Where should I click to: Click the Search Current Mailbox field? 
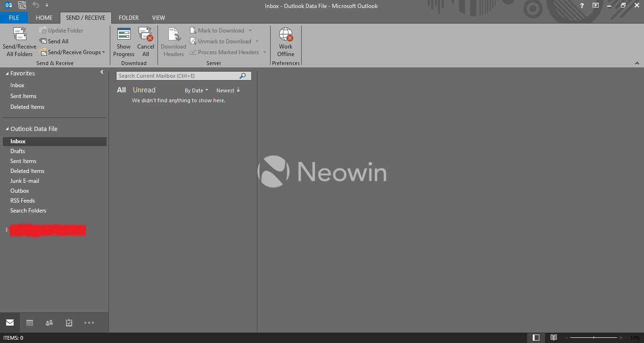click(178, 76)
